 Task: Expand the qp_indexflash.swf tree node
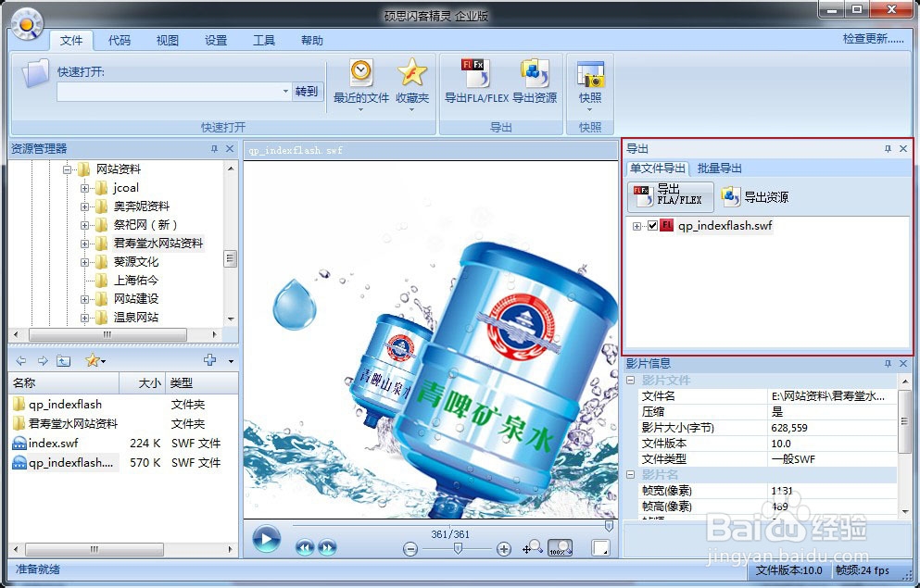click(636, 225)
